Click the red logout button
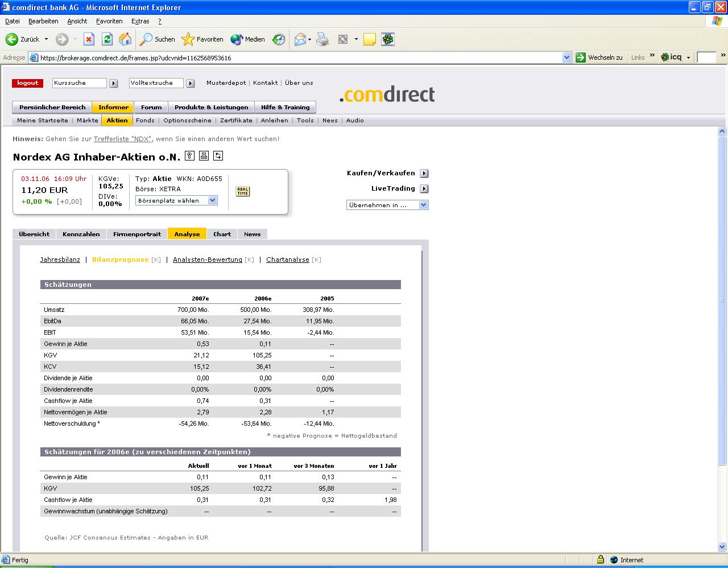728x568 pixels. pyautogui.click(x=27, y=83)
